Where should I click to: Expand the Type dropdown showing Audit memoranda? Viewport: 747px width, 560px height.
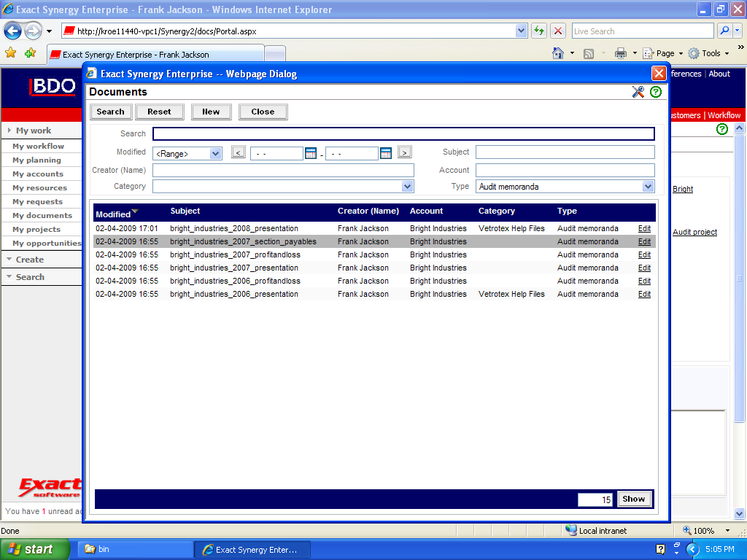click(648, 186)
